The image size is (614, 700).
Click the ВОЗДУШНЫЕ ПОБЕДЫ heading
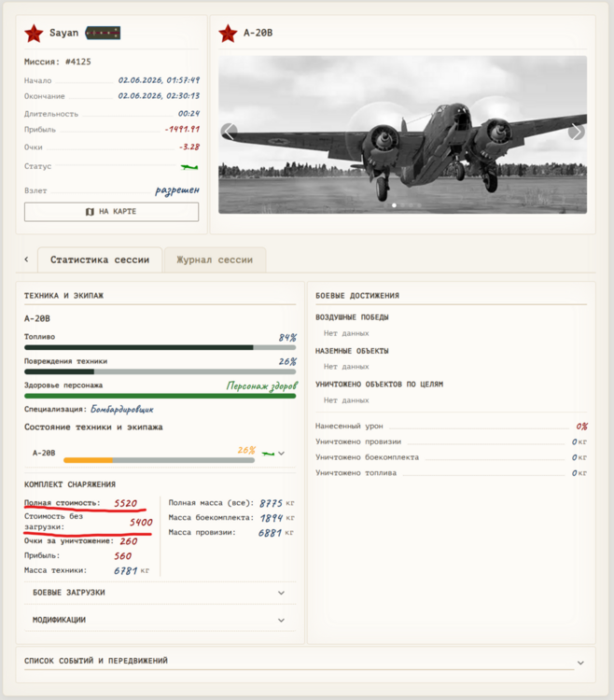(x=352, y=317)
